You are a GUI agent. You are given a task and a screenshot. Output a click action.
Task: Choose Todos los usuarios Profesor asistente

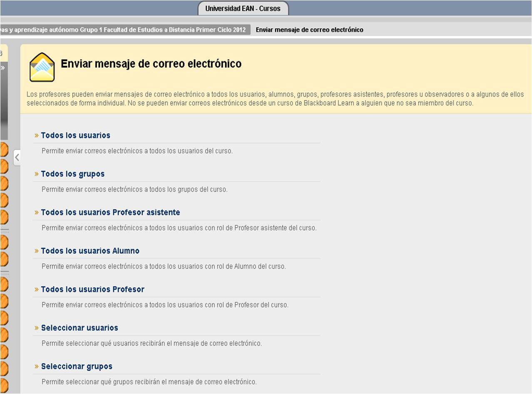110,213
